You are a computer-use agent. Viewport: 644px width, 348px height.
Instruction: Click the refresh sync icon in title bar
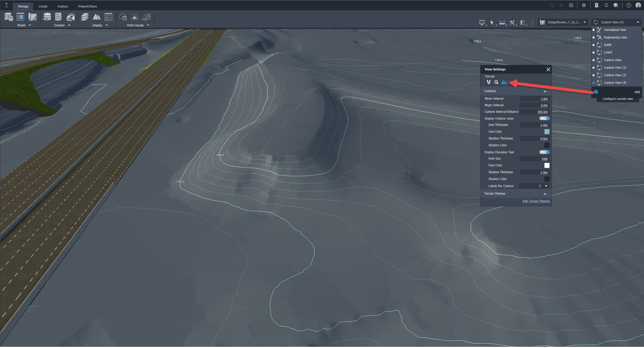coord(606,5)
